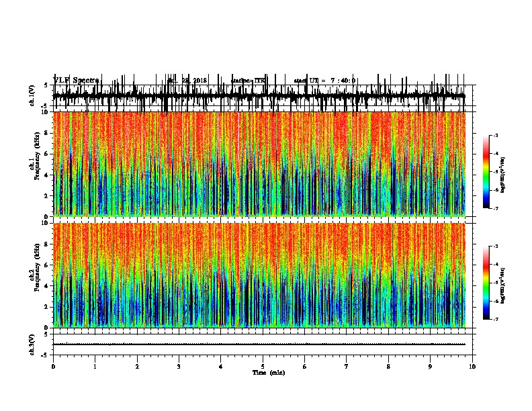Click the "5" volt tick of ch.1 waveform

[46, 85]
